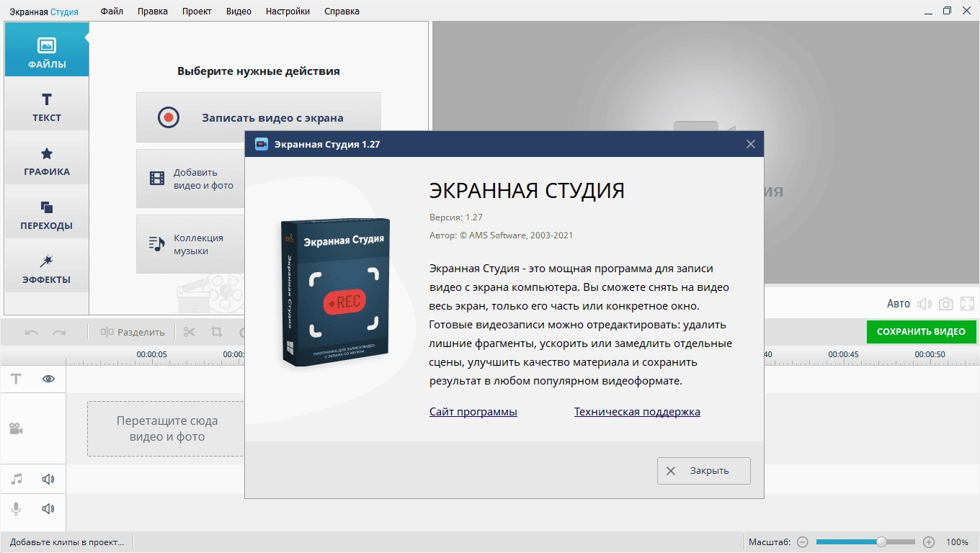Image resolution: width=980 pixels, height=553 pixels.
Task: Click the microphone track icon
Action: pyautogui.click(x=16, y=508)
